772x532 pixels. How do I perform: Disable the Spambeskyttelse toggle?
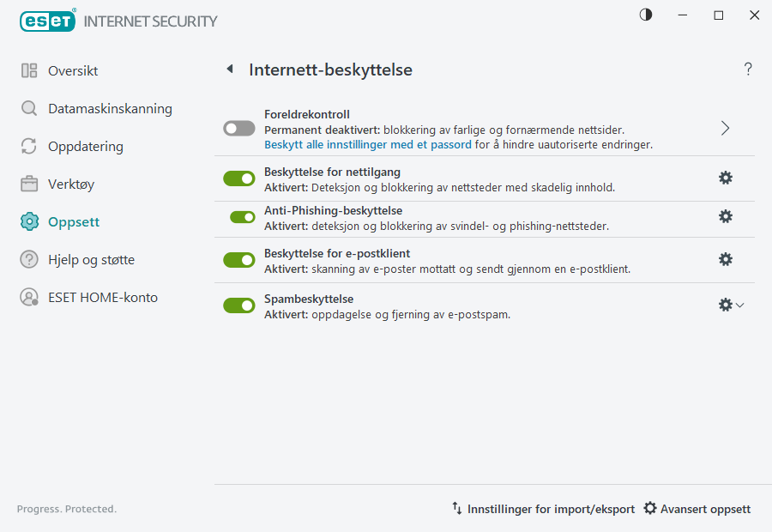[238, 305]
